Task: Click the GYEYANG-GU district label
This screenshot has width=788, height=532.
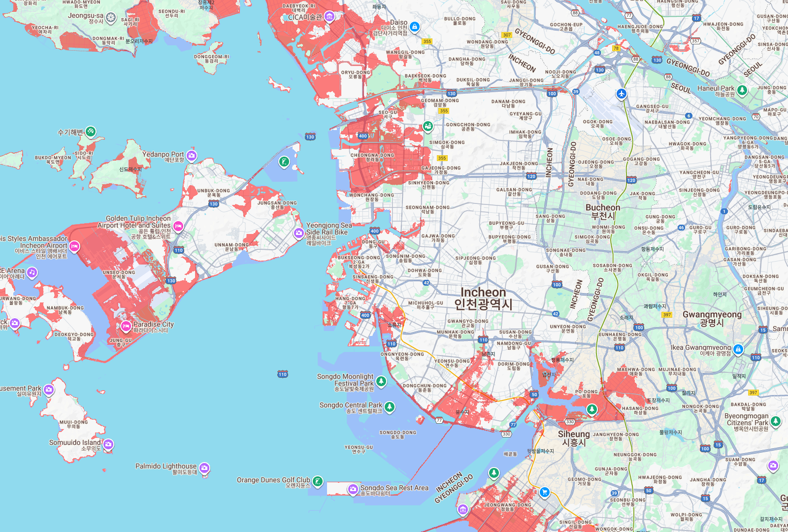Action: (x=525, y=116)
